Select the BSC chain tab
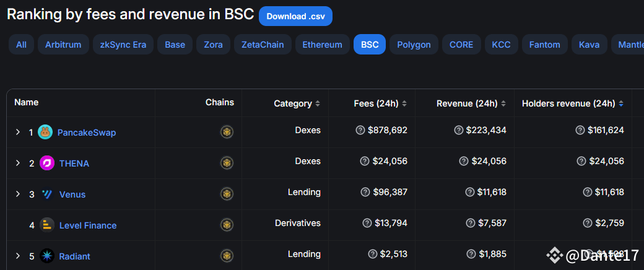Viewport: 644px width, 270px height. click(x=370, y=45)
